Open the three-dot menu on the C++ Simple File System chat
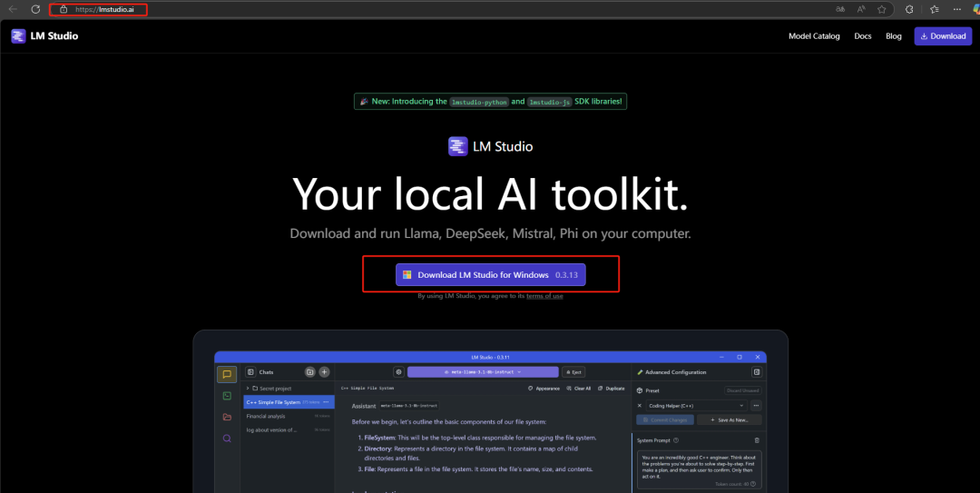Screen dimensions: 980x493 (326, 402)
